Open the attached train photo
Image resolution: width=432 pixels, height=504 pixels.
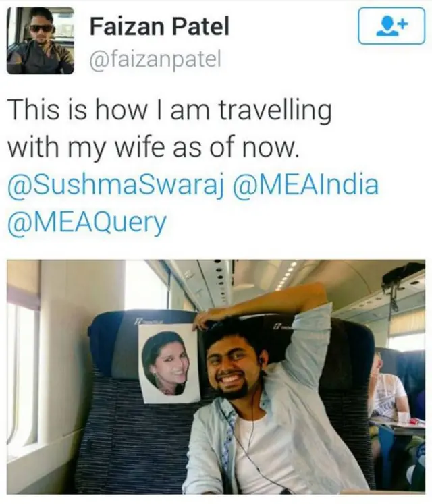click(x=216, y=376)
